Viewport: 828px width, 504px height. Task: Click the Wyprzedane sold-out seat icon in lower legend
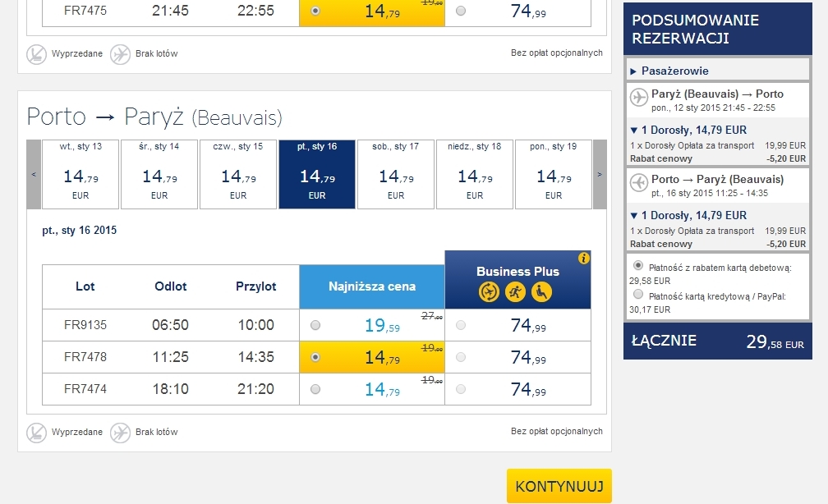[x=36, y=433]
